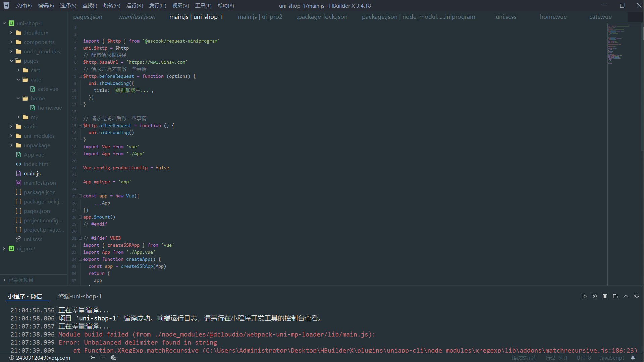This screenshot has width=644, height=362.
Task: Collapse the uni-shop-1 project tree
Action: tap(4, 23)
